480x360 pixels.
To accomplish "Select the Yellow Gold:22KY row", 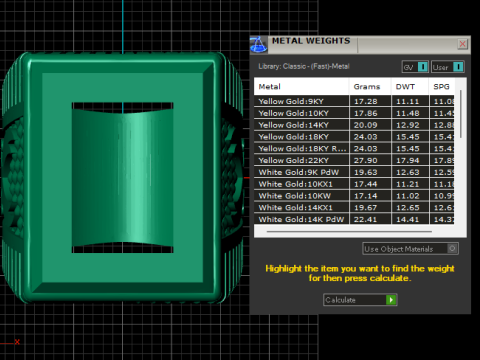I will tap(354, 160).
